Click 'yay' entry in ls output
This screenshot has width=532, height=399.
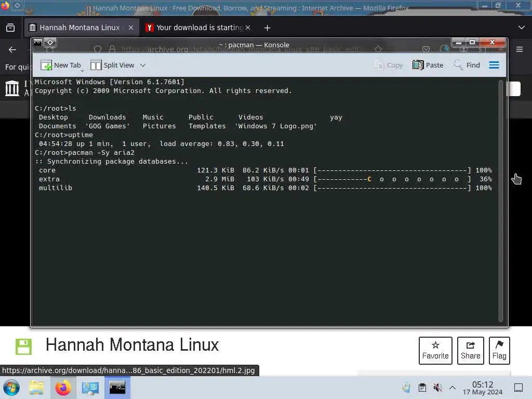[x=336, y=117]
